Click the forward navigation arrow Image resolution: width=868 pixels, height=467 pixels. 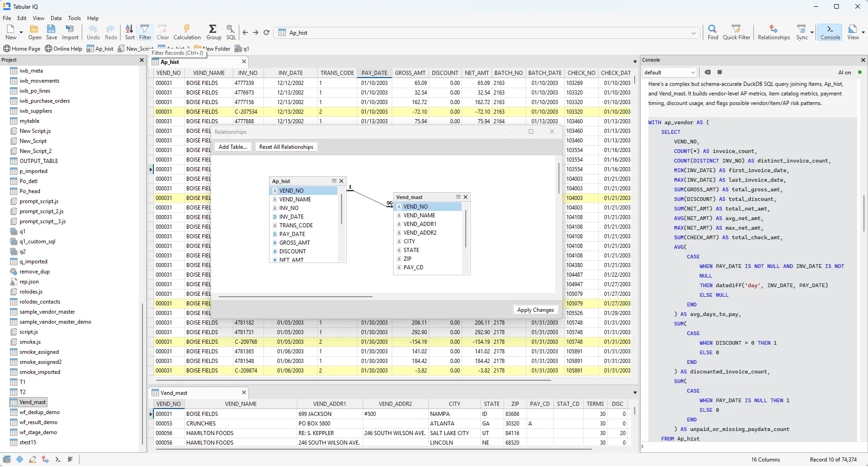(256, 33)
